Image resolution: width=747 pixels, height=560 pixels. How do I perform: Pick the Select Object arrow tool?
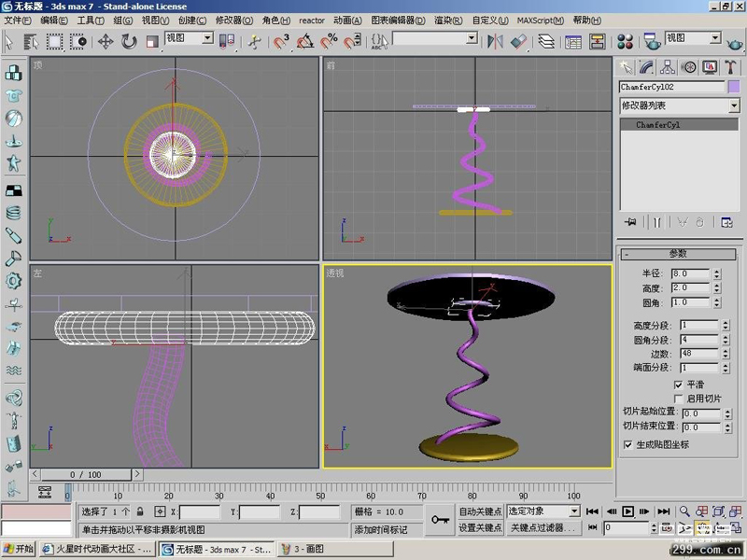[x=8, y=41]
